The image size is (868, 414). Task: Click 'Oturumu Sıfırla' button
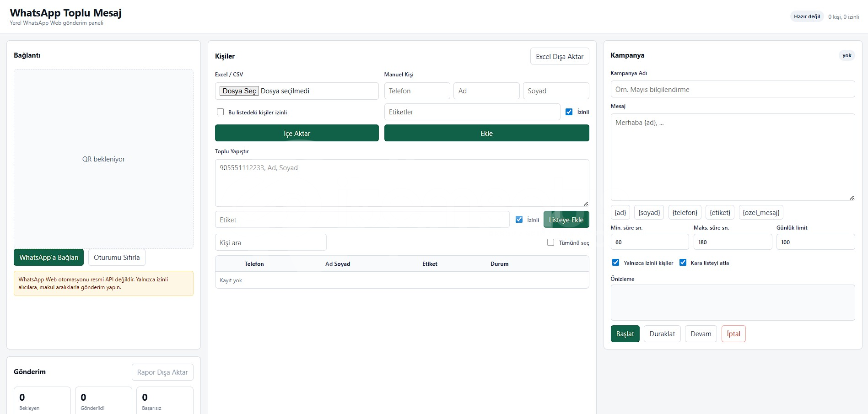pyautogui.click(x=117, y=257)
